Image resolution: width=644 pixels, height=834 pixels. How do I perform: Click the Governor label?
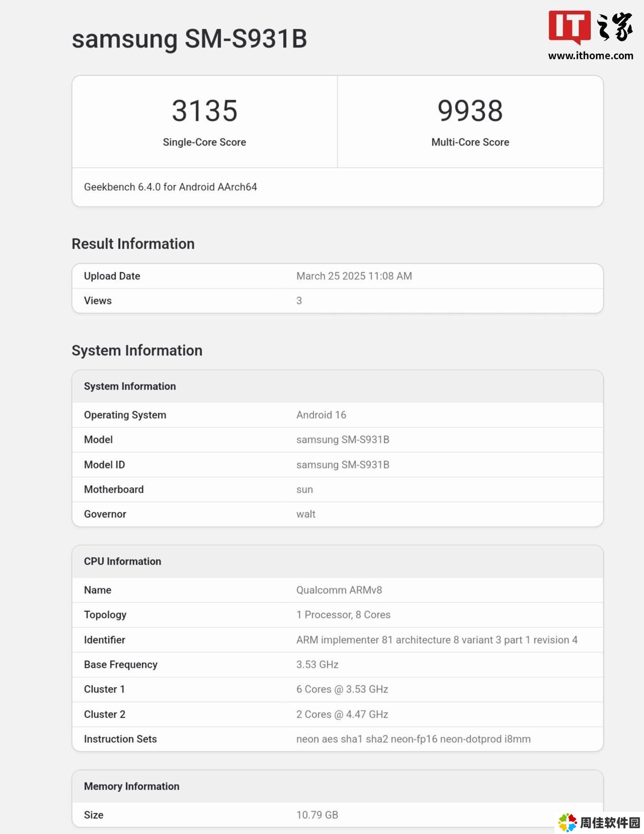tap(105, 514)
